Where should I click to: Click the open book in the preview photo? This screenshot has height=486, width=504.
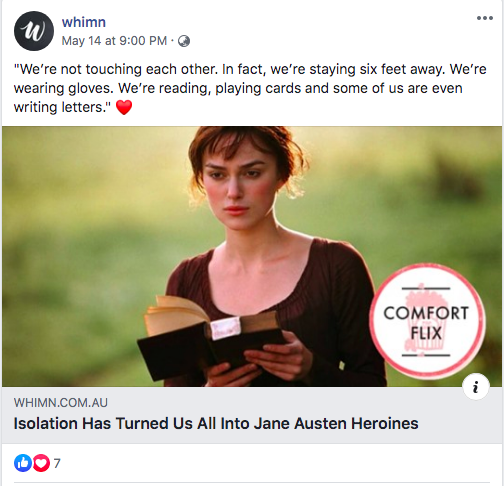point(210,337)
